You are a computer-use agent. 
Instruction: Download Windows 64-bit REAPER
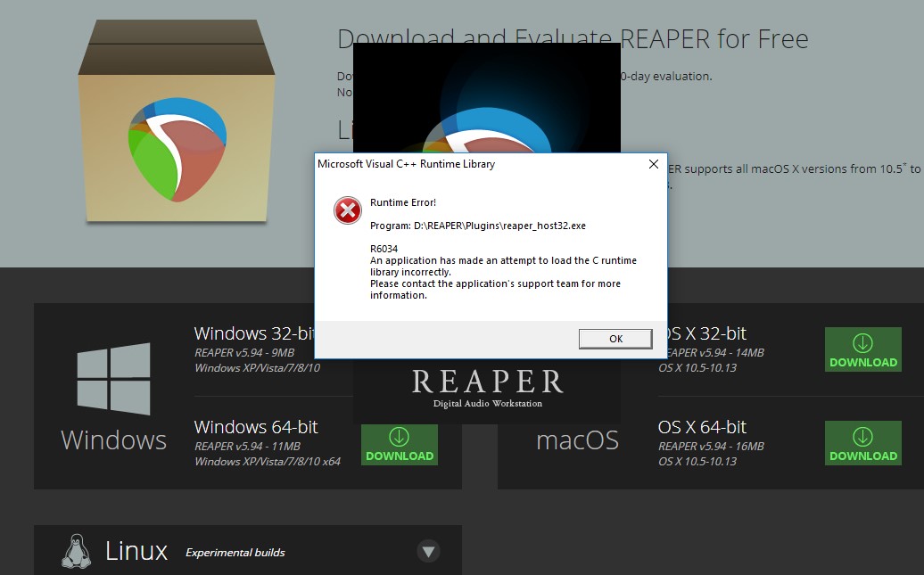400,445
